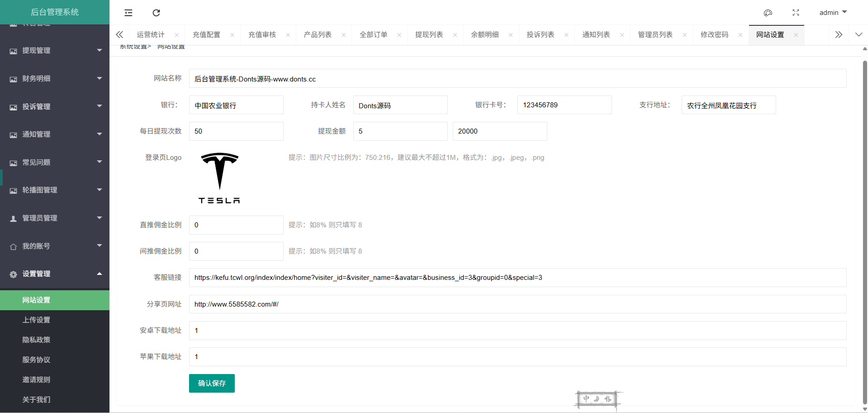The width and height of the screenshot is (868, 413).
Task: Close the 网站设置 tab
Action: click(796, 35)
